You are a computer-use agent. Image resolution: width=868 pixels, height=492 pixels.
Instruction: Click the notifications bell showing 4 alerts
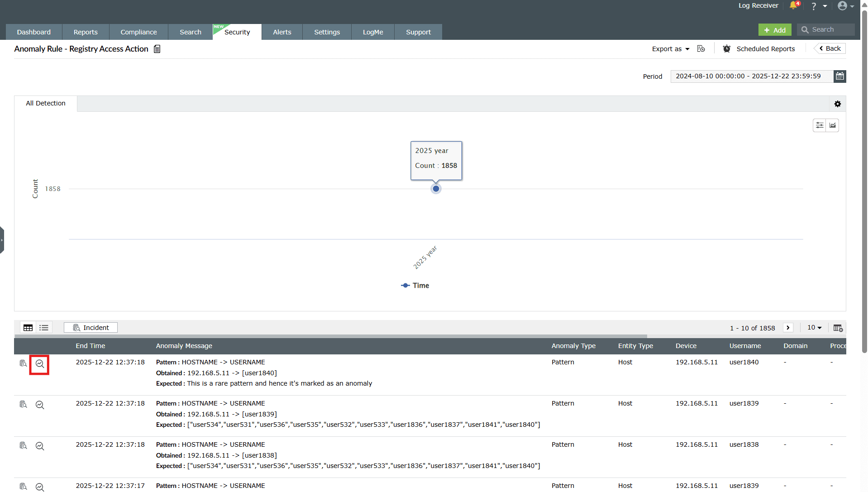(793, 6)
